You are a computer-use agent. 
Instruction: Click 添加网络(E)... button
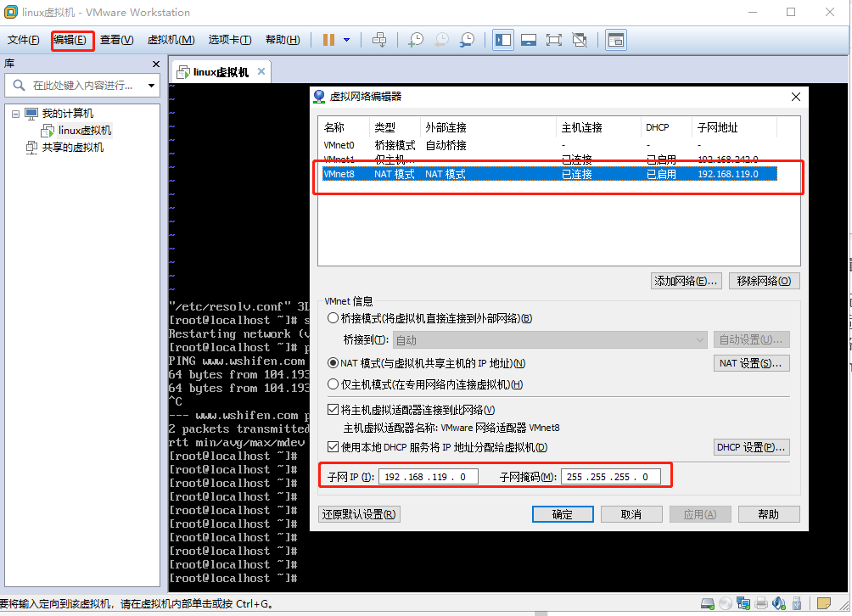pyautogui.click(x=687, y=281)
